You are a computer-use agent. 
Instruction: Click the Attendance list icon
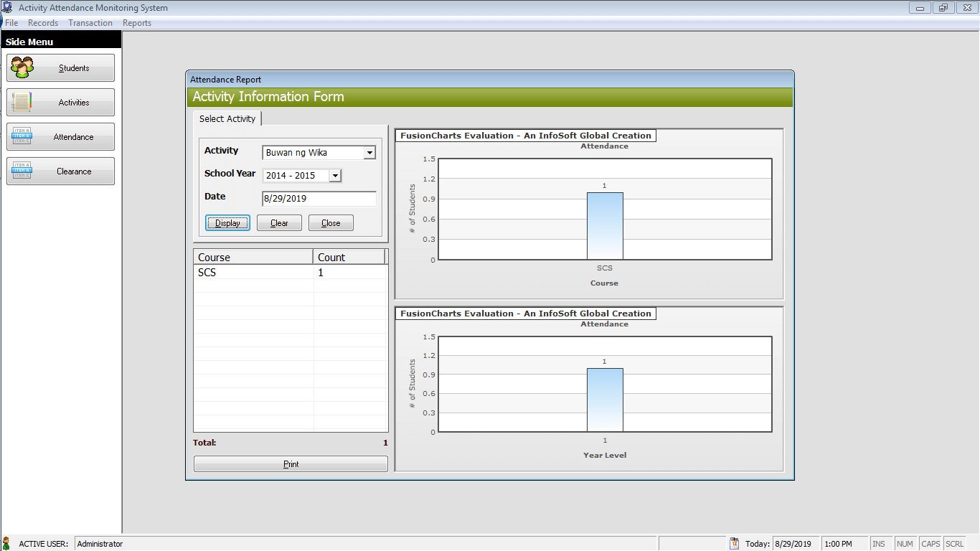point(22,136)
